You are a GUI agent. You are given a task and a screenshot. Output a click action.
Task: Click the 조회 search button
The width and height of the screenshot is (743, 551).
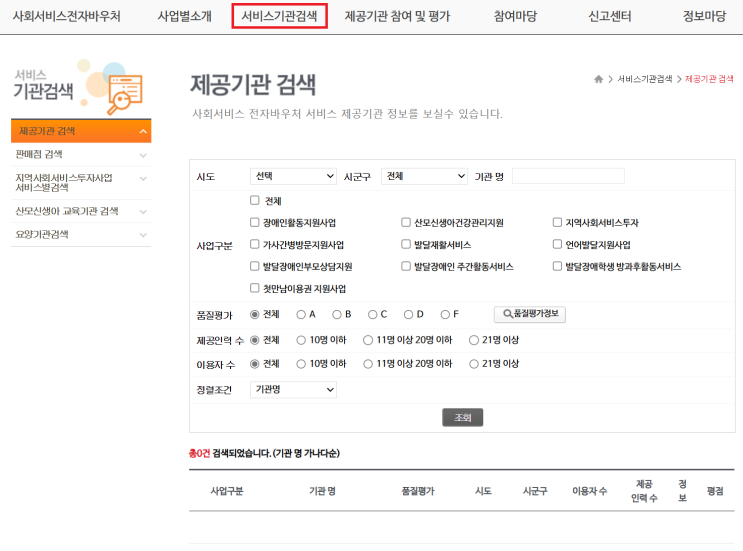462,417
